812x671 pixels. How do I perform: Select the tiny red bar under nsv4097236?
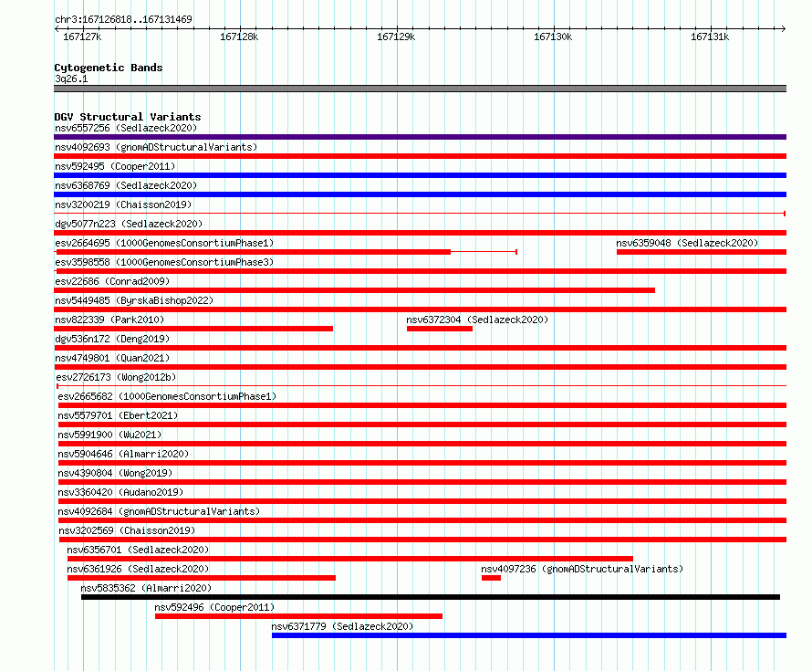pyautogui.click(x=491, y=578)
